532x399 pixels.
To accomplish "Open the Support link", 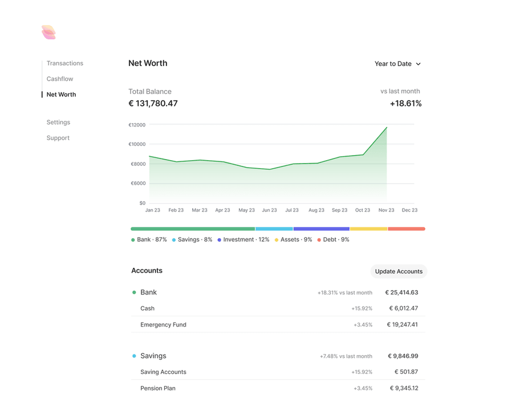I will click(x=58, y=138).
